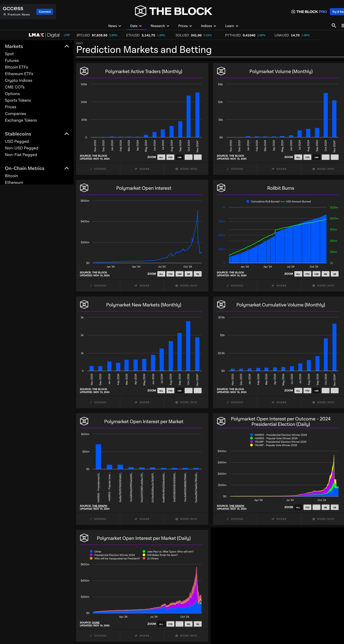Screen dimensions: 344x644
Task: Click the Block icon on Cumulative Volume chart
Action: (x=221, y=305)
